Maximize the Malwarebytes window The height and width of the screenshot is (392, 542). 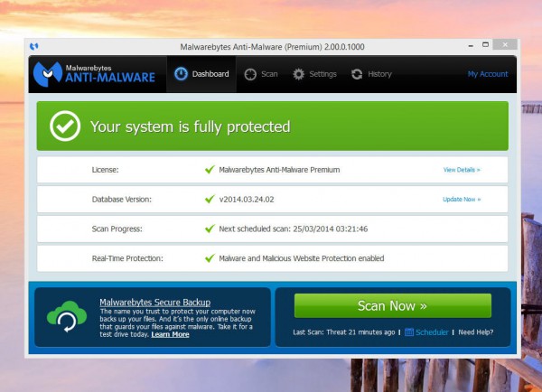[486, 44]
